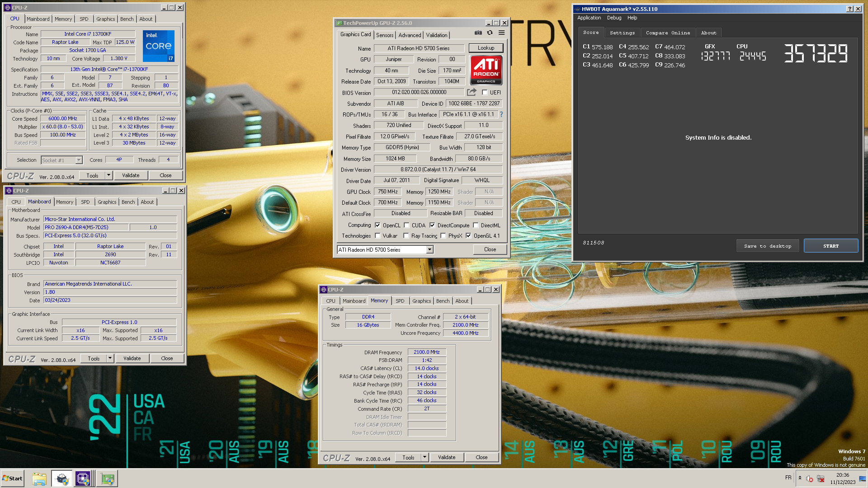
Task: Open the Help menu in Aquamark
Action: click(632, 18)
